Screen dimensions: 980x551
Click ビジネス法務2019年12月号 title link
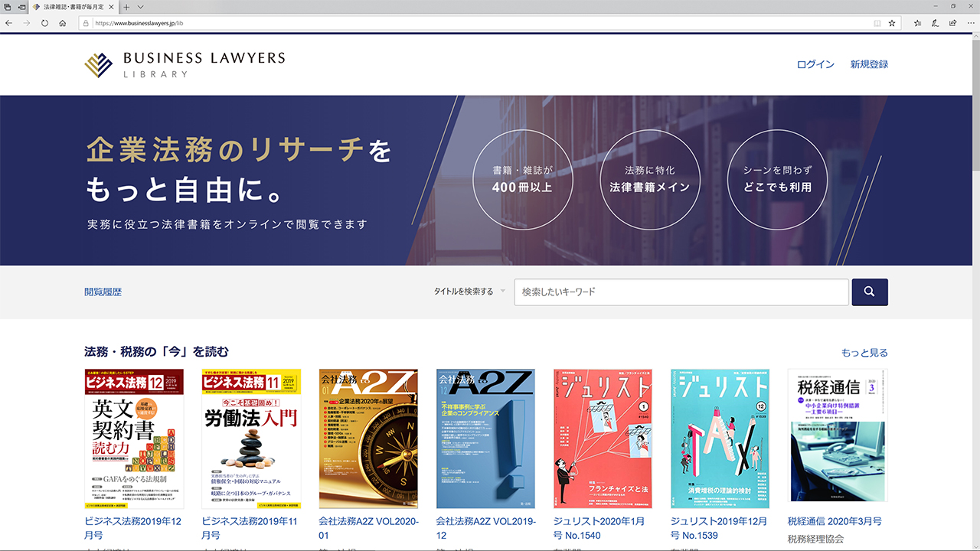point(132,528)
